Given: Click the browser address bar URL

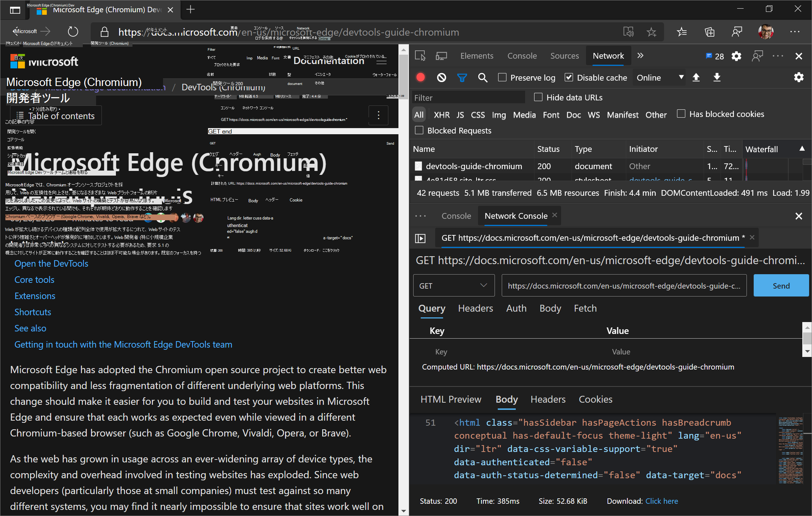Looking at the screenshot, I should [x=288, y=32].
